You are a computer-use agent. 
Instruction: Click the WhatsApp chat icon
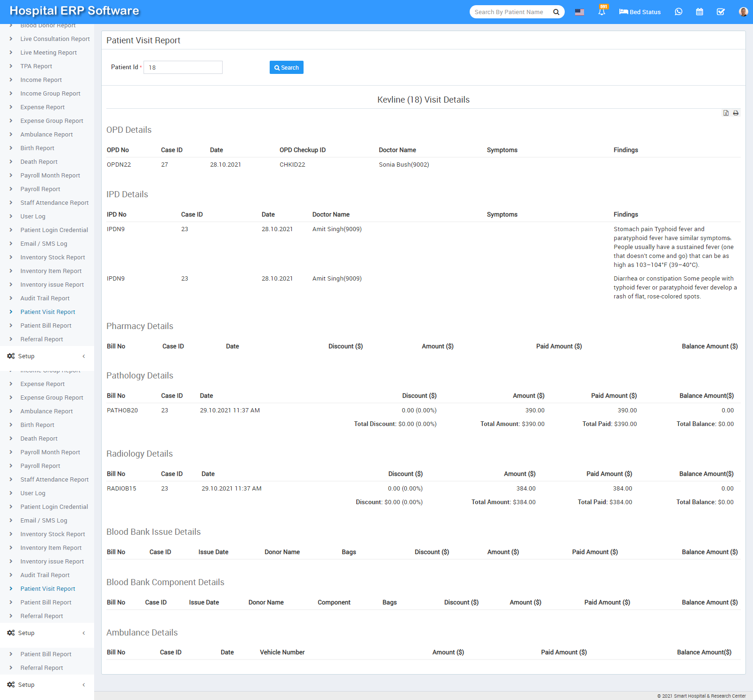pyautogui.click(x=678, y=12)
